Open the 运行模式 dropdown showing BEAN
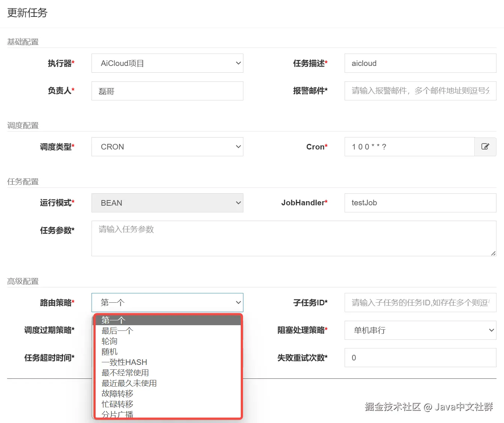 [x=167, y=203]
